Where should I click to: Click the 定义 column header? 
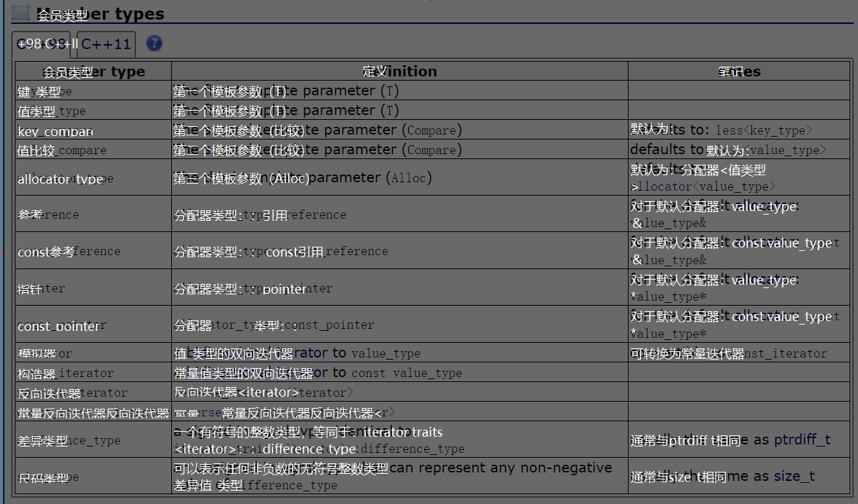[x=400, y=71]
